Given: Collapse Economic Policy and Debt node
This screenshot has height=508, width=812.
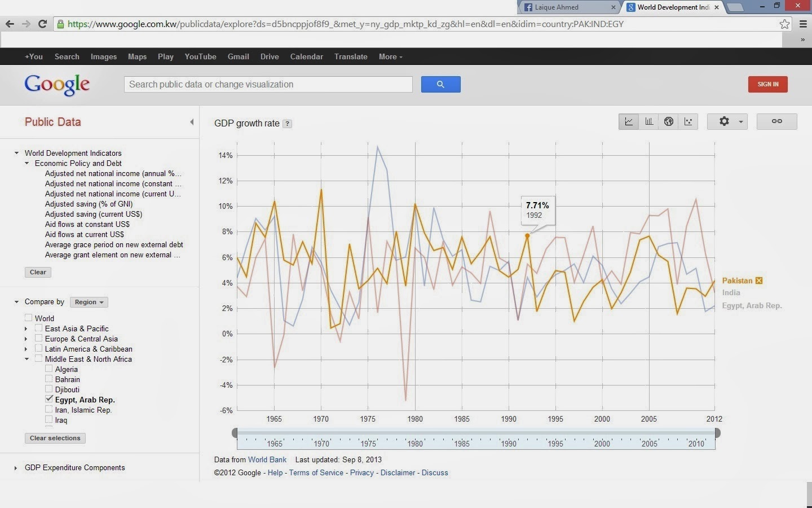Looking at the screenshot, I should (x=27, y=163).
